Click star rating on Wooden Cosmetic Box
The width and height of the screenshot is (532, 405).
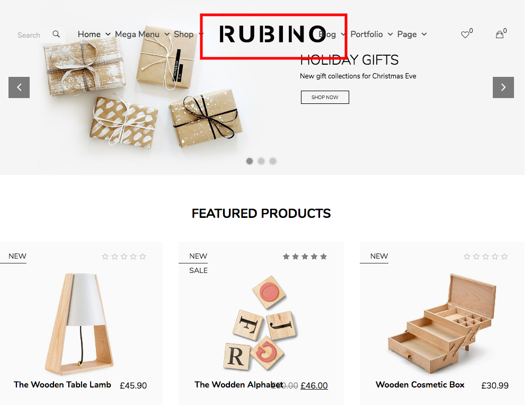pos(485,257)
